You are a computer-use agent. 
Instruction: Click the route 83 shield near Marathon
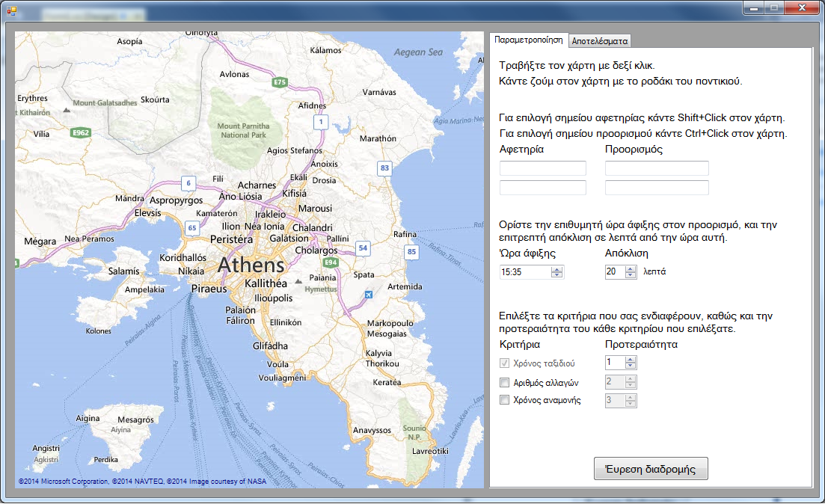point(384,168)
